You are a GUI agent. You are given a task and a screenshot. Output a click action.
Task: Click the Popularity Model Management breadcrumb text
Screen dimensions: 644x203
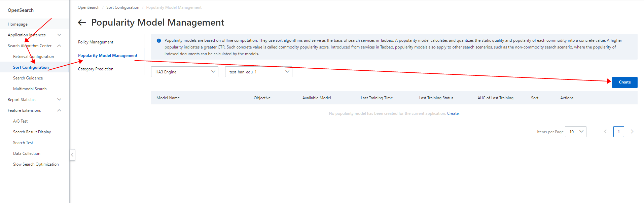click(174, 7)
